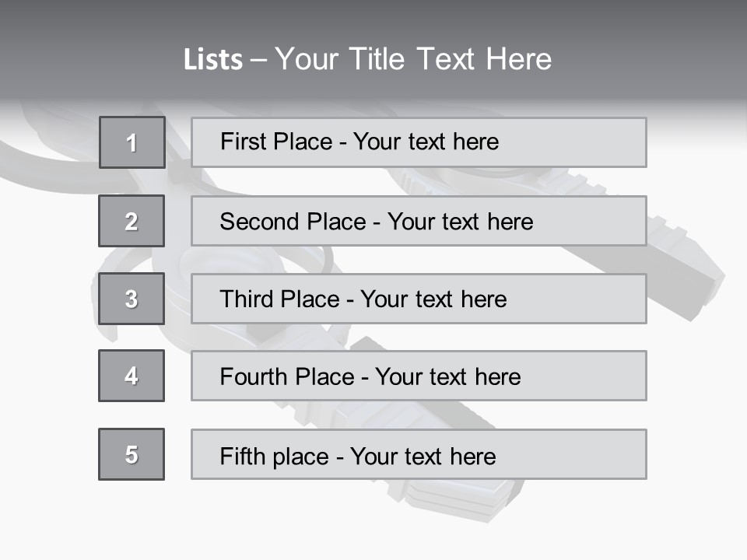Select the number 2 box
Viewport: 747px width, 560px height.
pyautogui.click(x=132, y=221)
